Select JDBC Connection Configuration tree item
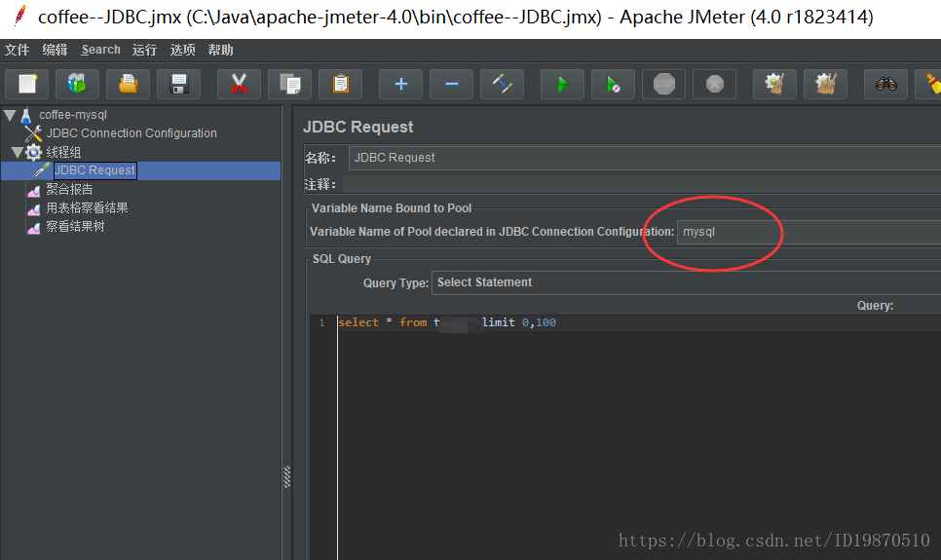 tap(132, 133)
